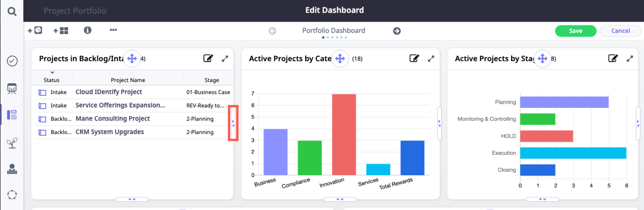Add a new dashboard grid layout

tap(61, 31)
